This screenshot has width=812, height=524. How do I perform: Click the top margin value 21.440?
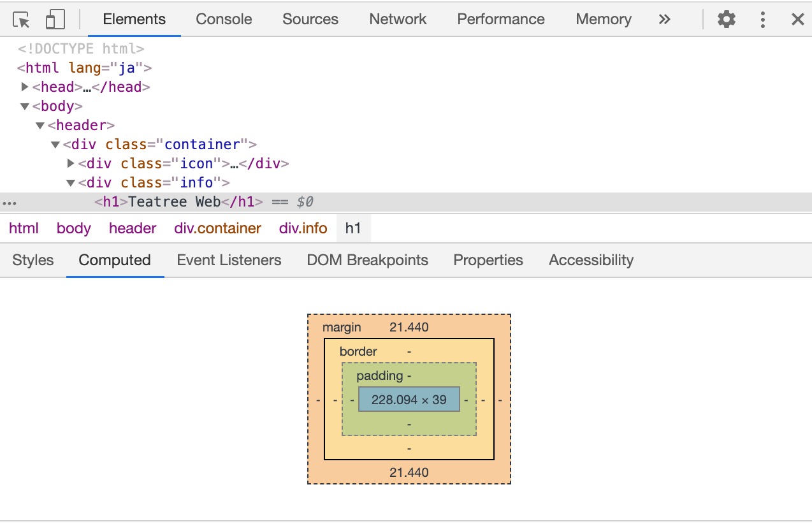(x=409, y=328)
